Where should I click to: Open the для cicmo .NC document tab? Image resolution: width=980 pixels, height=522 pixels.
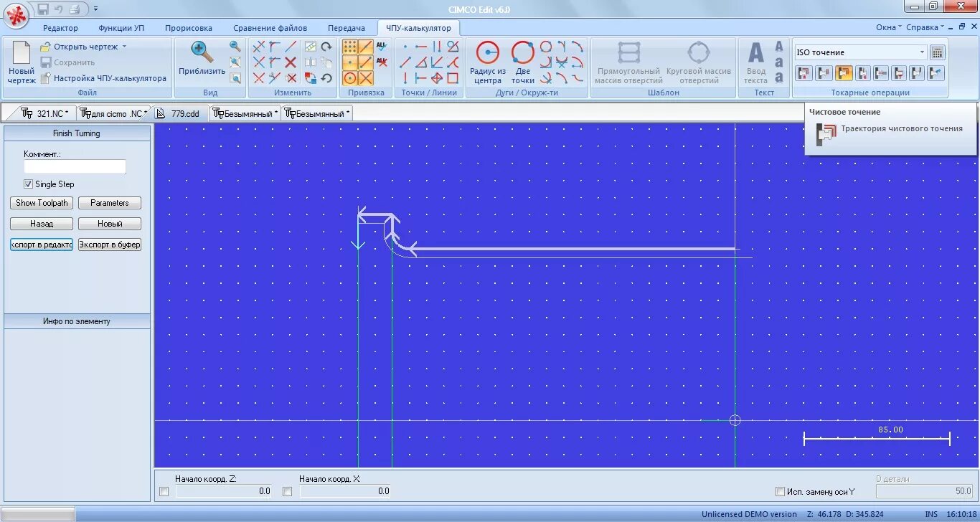point(112,113)
